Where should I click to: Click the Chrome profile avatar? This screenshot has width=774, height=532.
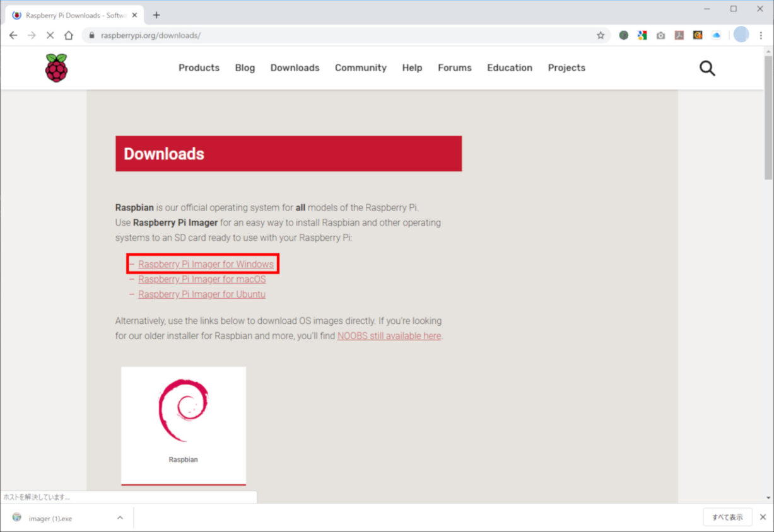[741, 35]
